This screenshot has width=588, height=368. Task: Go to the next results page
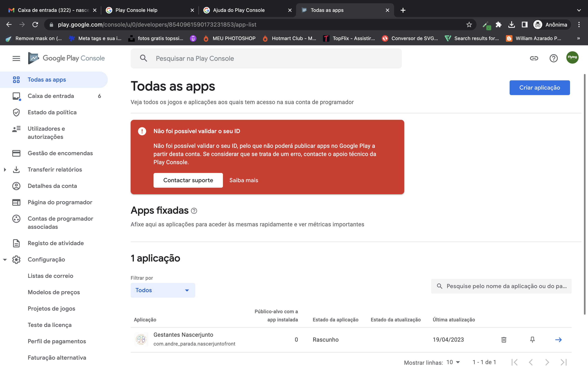tap(547, 362)
